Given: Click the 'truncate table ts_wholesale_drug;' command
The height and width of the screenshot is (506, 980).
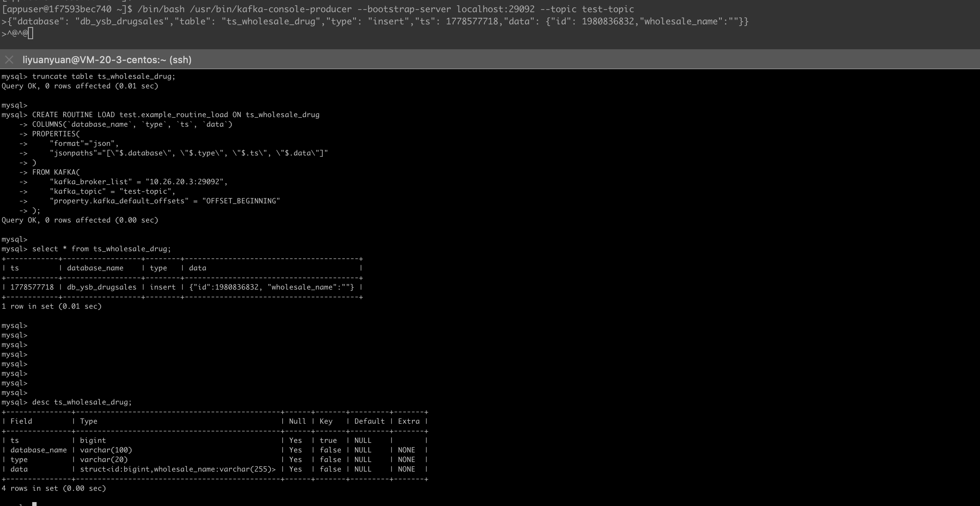Looking at the screenshot, I should point(104,76).
